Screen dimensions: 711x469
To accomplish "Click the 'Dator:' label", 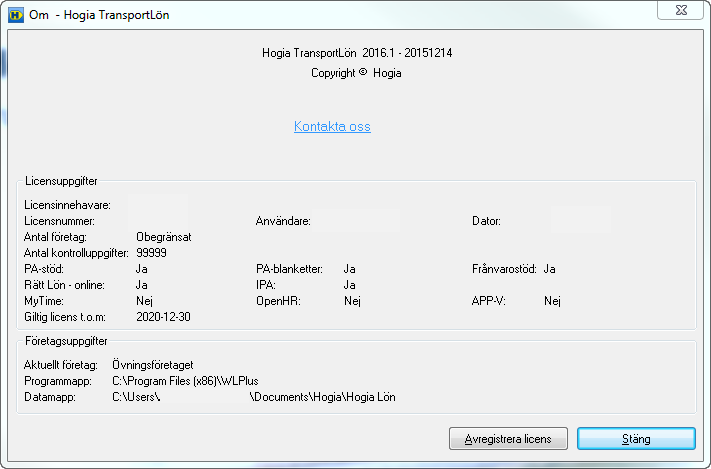I will 487,221.
